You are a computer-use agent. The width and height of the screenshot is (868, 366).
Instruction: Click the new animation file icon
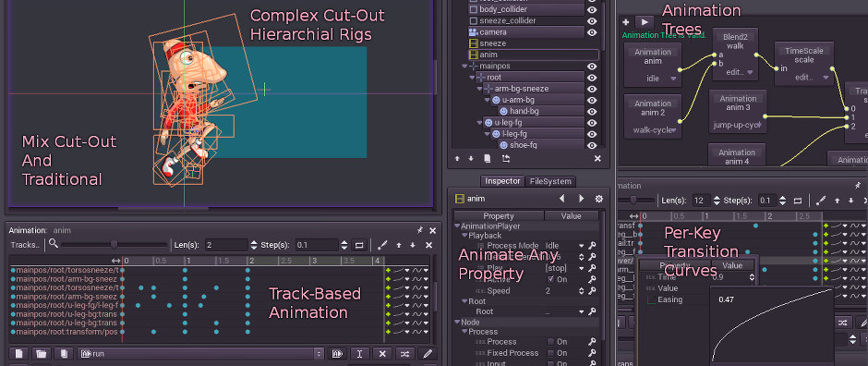(18, 354)
